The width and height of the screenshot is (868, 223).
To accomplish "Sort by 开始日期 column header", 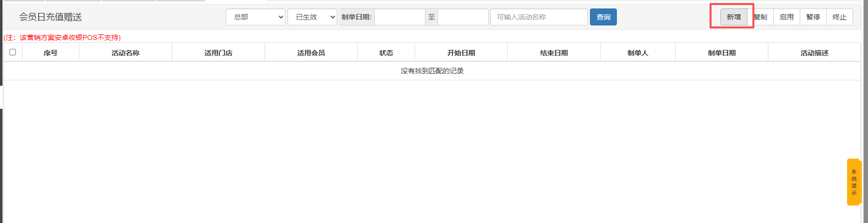I will (461, 53).
